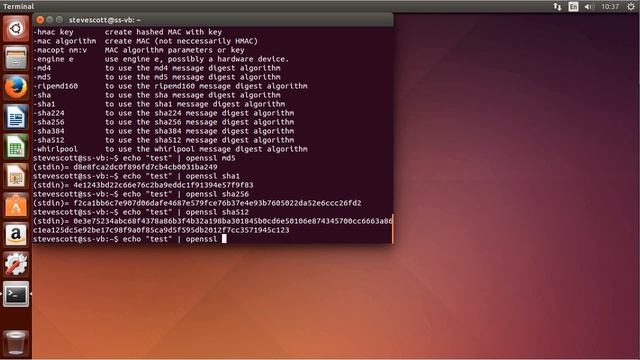Click the openssl sha256 command line
640x360 pixels.
point(141,194)
